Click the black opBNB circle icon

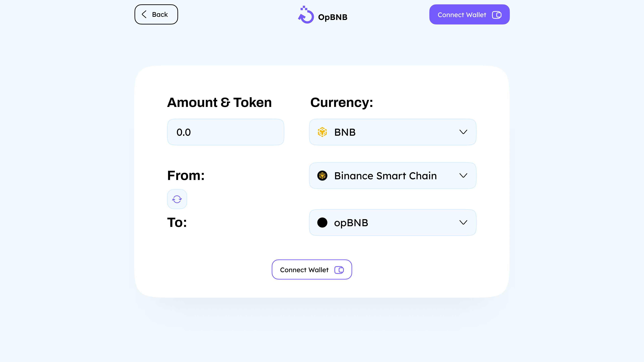322,223
